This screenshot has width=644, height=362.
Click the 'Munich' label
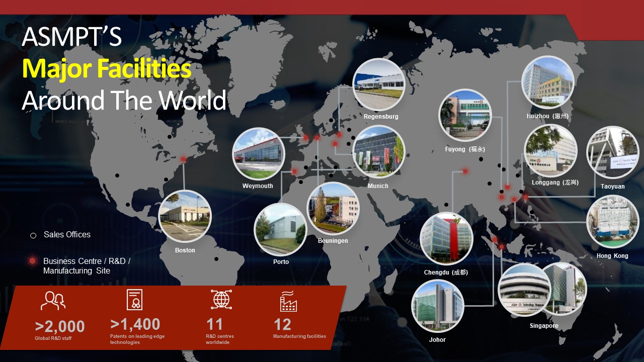point(378,186)
